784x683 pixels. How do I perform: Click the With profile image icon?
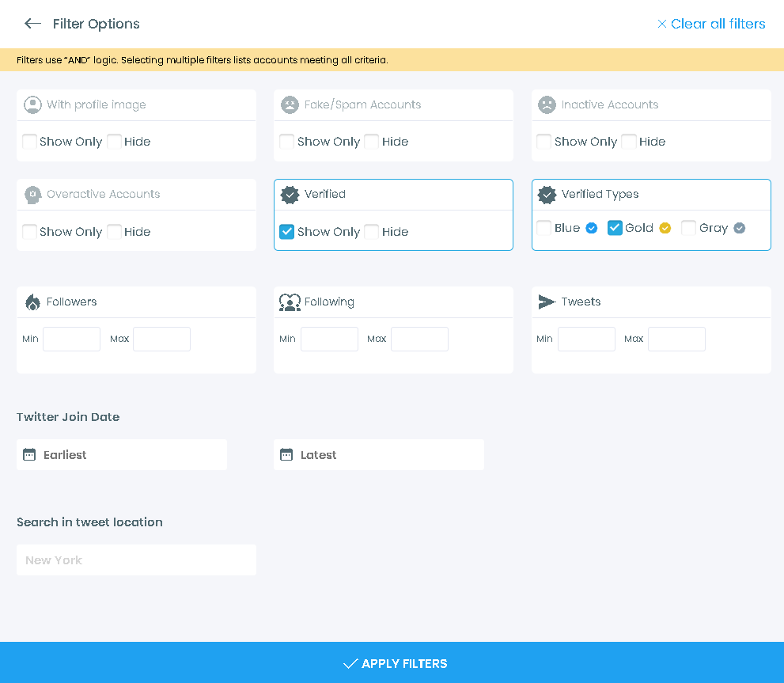(x=32, y=104)
